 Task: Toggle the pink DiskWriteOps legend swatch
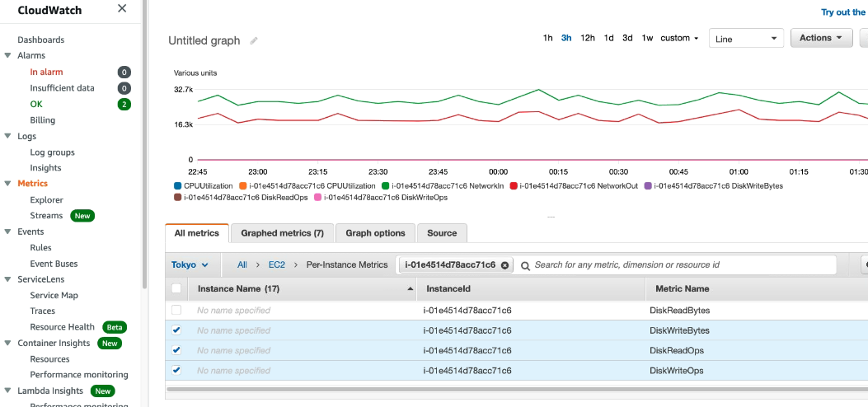point(317,198)
